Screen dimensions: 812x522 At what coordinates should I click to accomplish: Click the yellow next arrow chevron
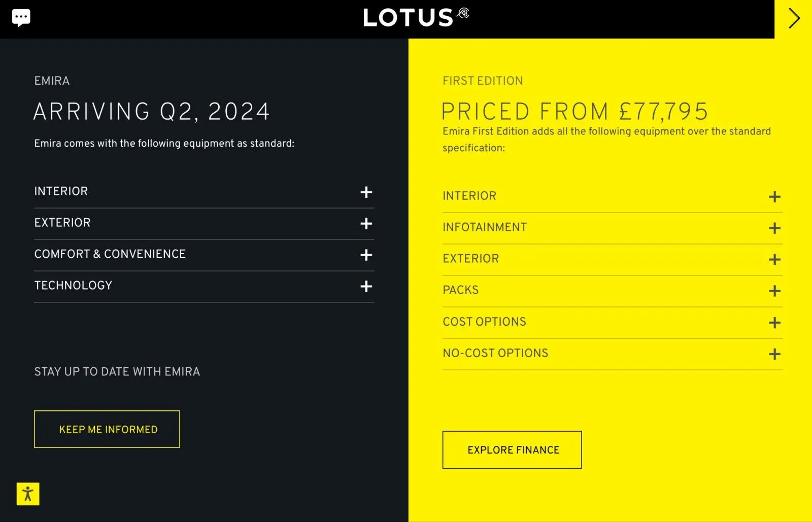pyautogui.click(x=793, y=19)
